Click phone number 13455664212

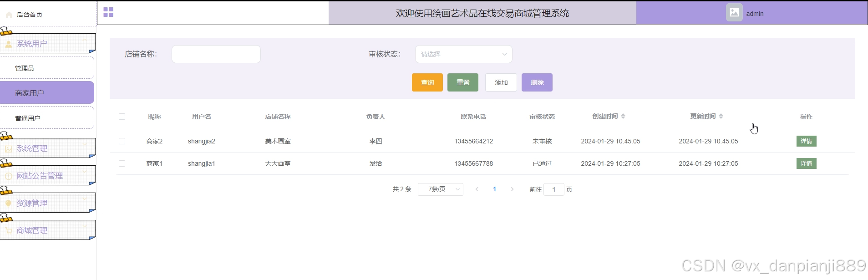click(x=473, y=141)
